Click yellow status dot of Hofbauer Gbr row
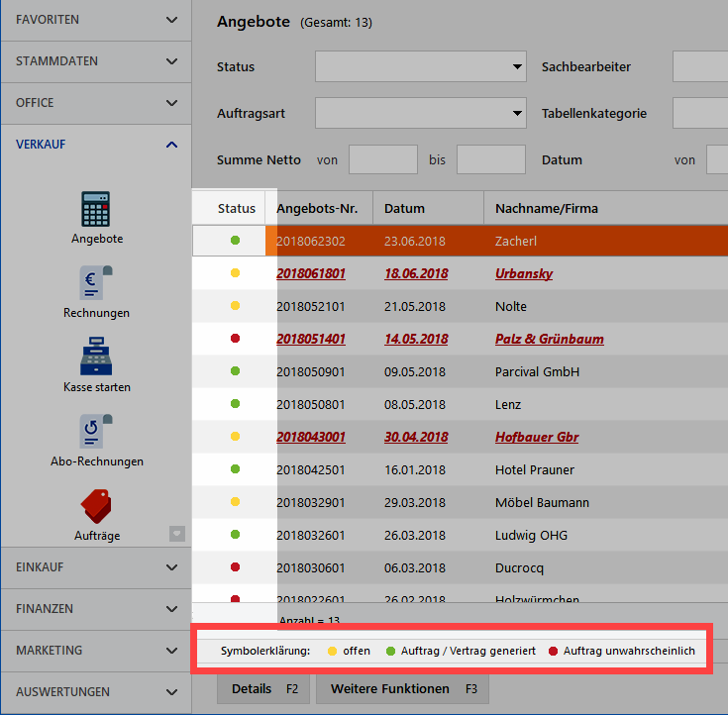 tap(236, 437)
